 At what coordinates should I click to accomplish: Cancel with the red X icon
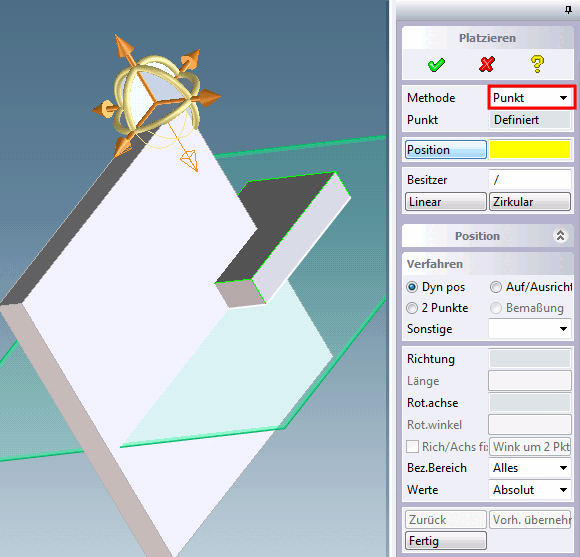tap(486, 64)
